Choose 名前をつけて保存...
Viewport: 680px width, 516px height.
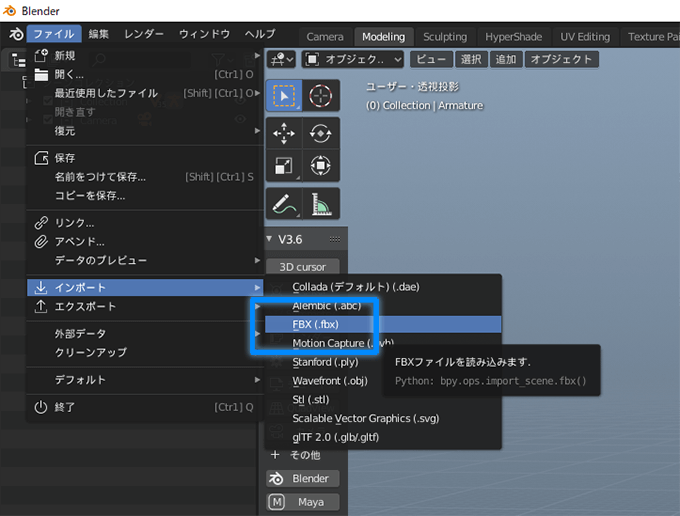[x=145, y=177]
